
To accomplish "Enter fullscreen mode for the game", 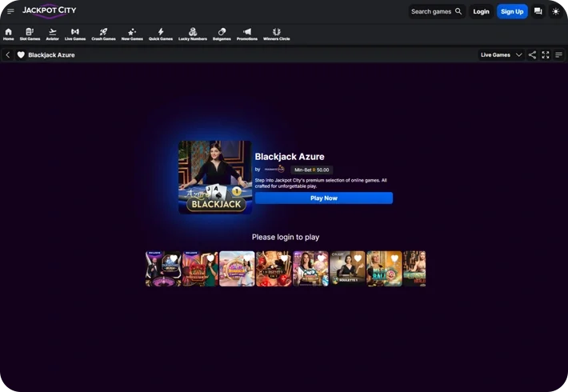I will point(546,55).
